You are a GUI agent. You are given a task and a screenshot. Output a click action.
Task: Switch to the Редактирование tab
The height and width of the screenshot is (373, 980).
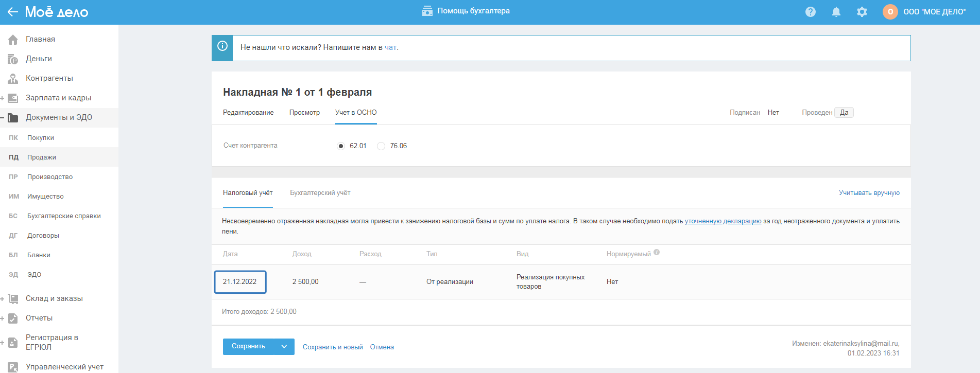248,113
